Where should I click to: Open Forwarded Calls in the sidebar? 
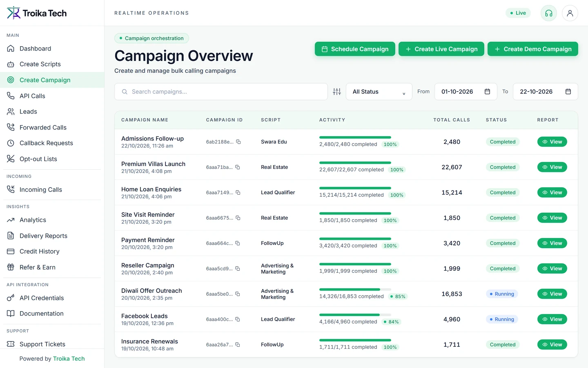tap(52, 128)
